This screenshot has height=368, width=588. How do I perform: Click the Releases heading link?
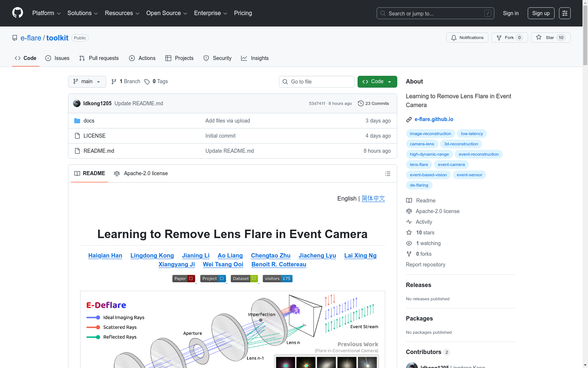coord(419,285)
